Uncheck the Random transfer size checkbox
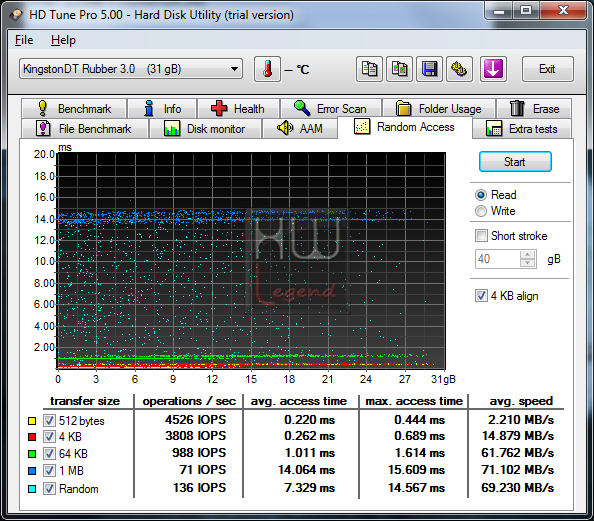The image size is (594, 521). pyautogui.click(x=49, y=488)
